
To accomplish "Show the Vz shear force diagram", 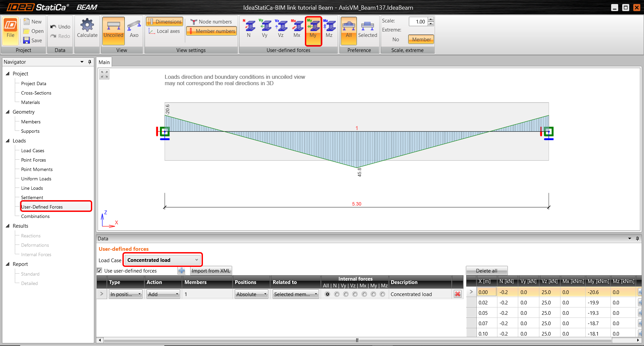I will (281, 26).
